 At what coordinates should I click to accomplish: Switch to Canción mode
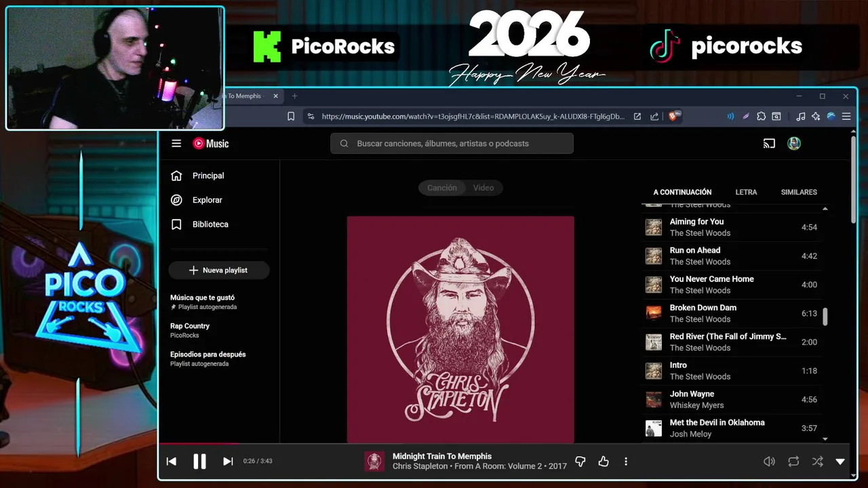pos(442,188)
